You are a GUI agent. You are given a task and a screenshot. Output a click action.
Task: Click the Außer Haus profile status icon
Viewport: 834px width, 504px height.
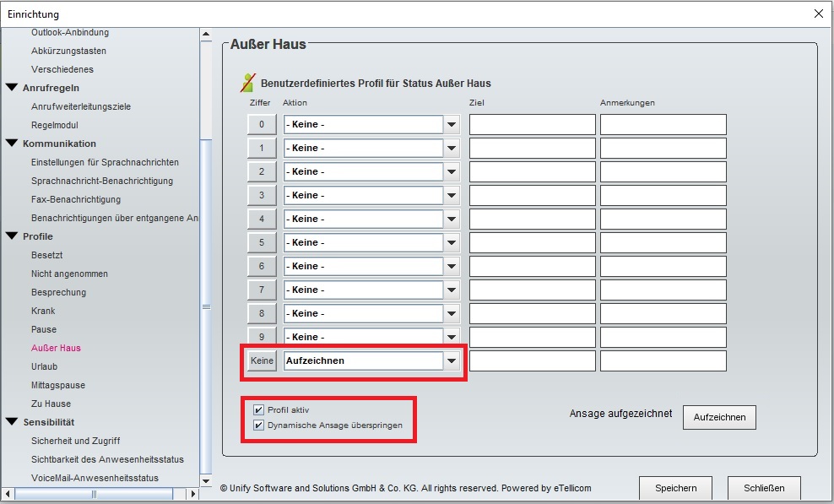click(x=247, y=83)
